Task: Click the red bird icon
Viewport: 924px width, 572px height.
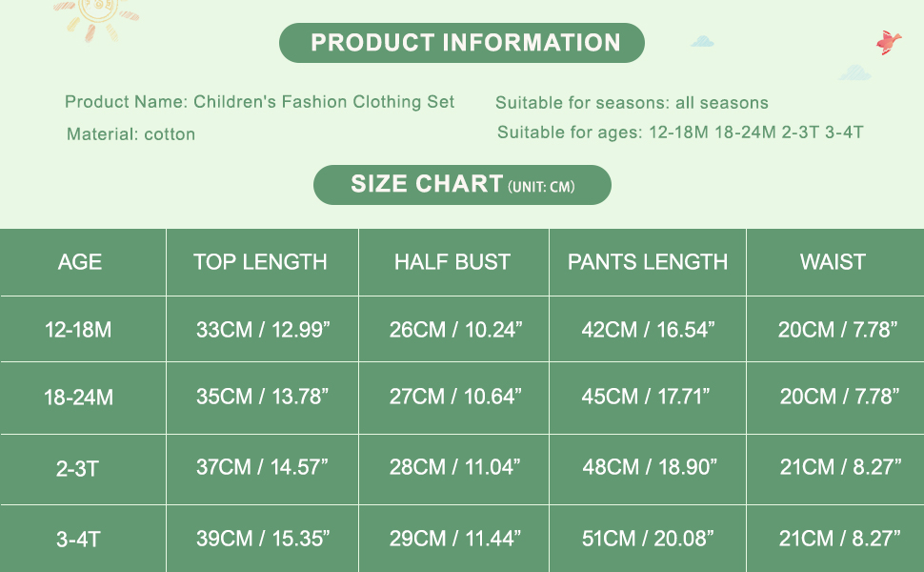Action: 888,42
